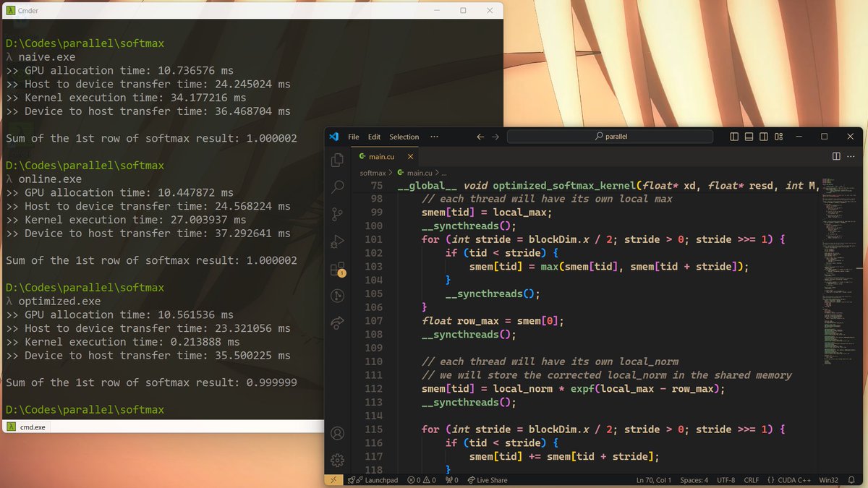868x488 pixels.
Task: Open the Accounts menu in VS Code
Action: [x=337, y=434]
